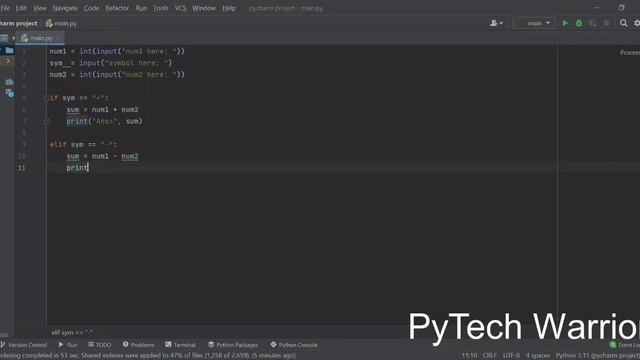Click the sym symbol input line

tap(111, 63)
